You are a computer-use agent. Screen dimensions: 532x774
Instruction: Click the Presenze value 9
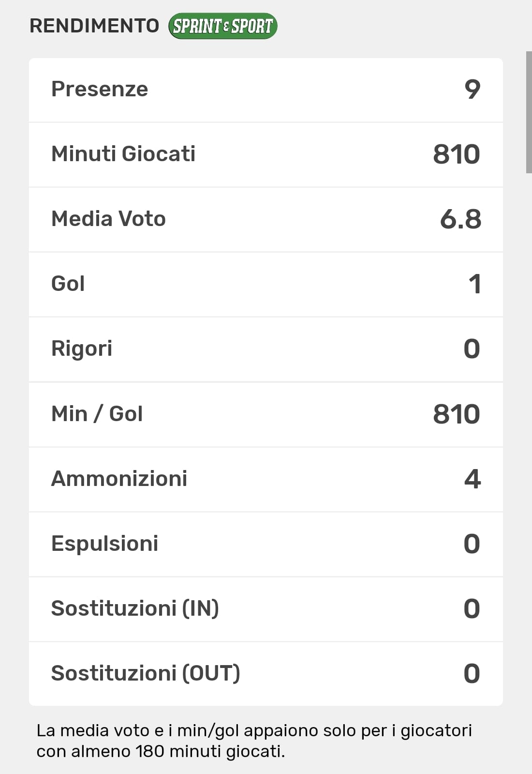tap(473, 90)
